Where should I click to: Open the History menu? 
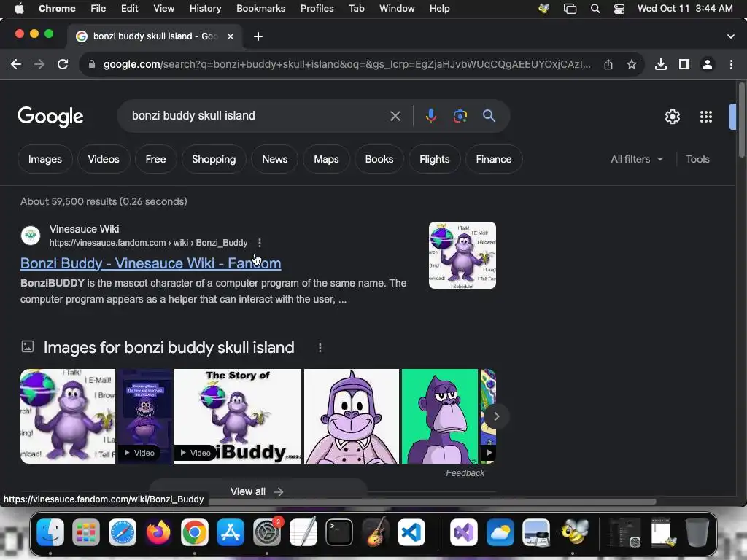(x=205, y=9)
